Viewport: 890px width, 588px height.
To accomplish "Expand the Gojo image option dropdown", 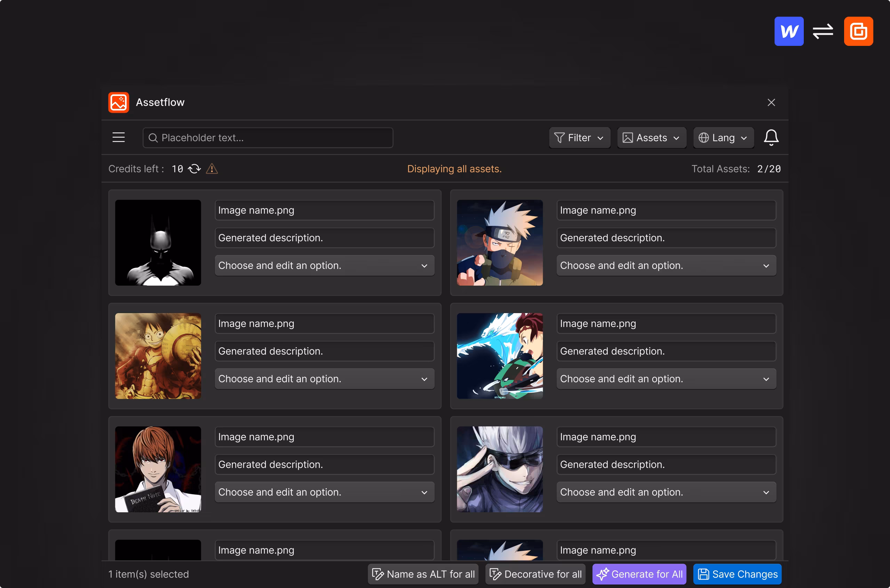I will point(666,492).
